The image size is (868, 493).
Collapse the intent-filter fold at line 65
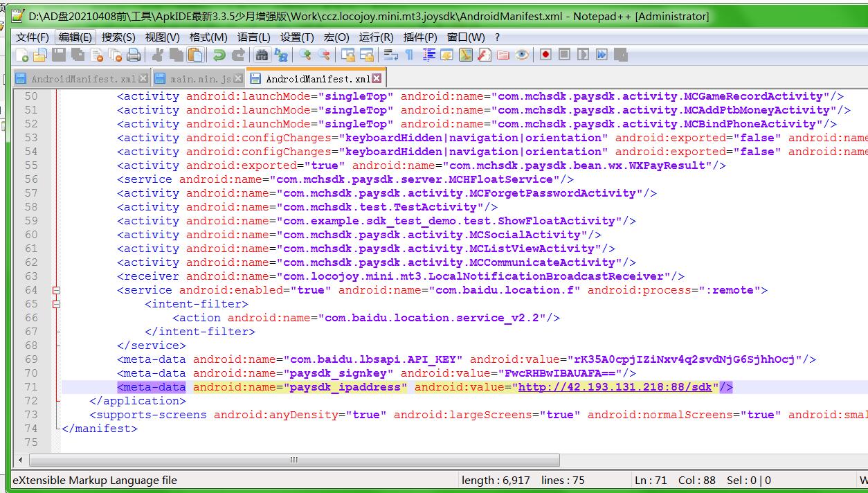click(x=57, y=304)
